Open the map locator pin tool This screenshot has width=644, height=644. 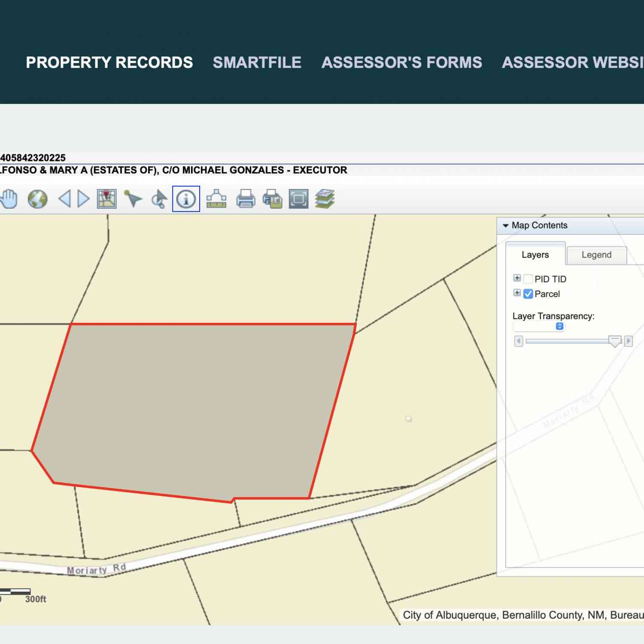pos(106,199)
